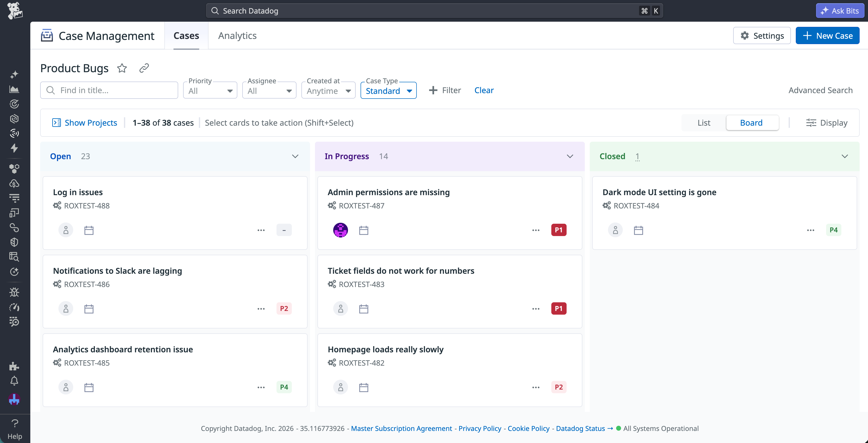
Task: Open the Cases tab
Action: [186, 36]
